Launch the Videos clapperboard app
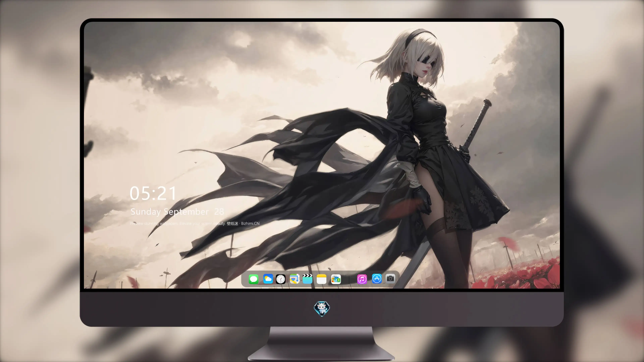The image size is (644, 362). click(x=308, y=279)
